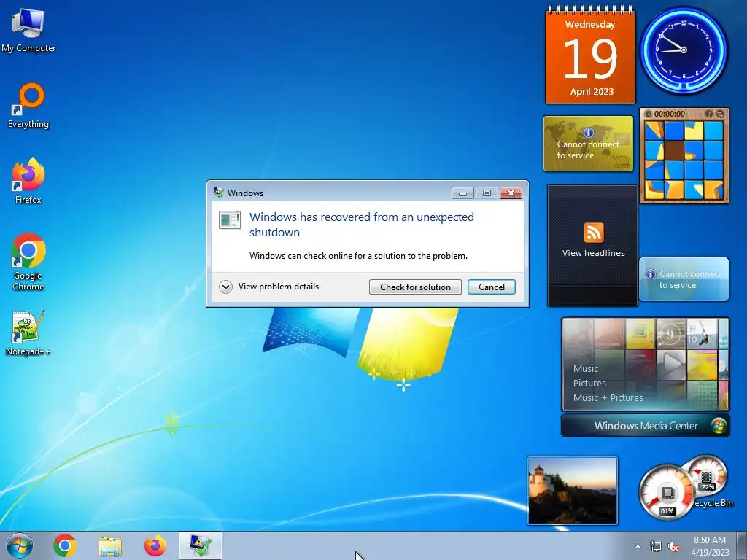Cancel the Windows recovery dialog
The image size is (747, 560).
coord(491,287)
